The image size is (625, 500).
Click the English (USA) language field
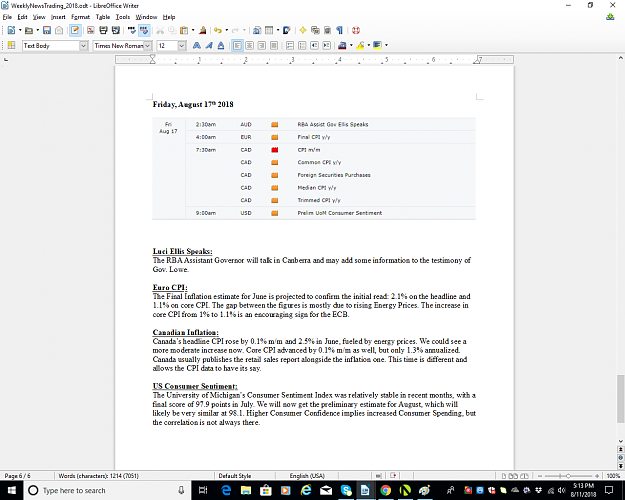(307, 476)
